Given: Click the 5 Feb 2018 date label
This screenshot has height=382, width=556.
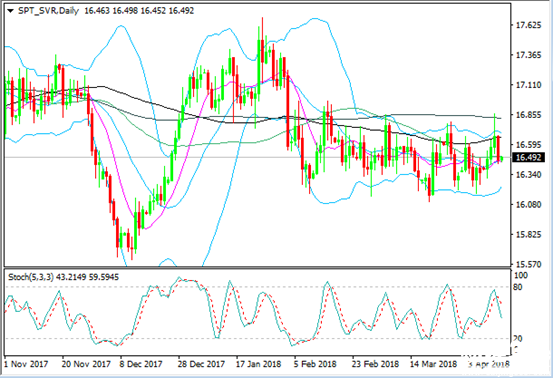Looking at the screenshot, I should tap(315, 364).
